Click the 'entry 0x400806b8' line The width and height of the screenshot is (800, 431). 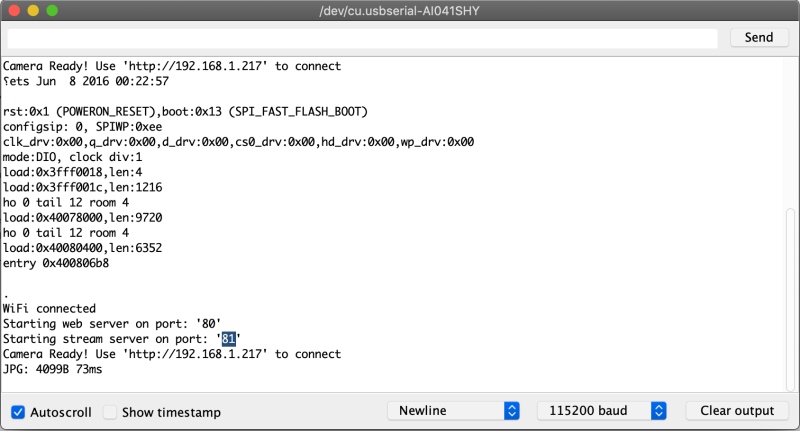(56, 263)
